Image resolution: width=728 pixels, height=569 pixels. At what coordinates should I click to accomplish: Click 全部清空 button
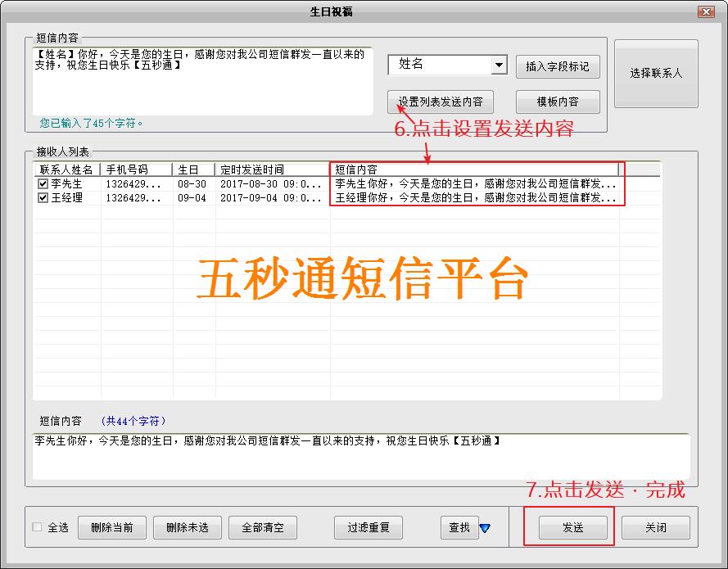coord(263,527)
